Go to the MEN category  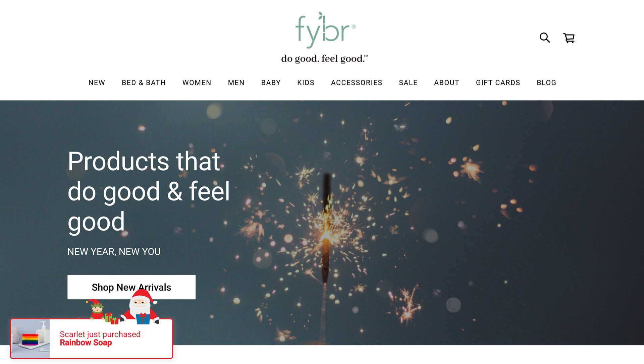(x=236, y=83)
